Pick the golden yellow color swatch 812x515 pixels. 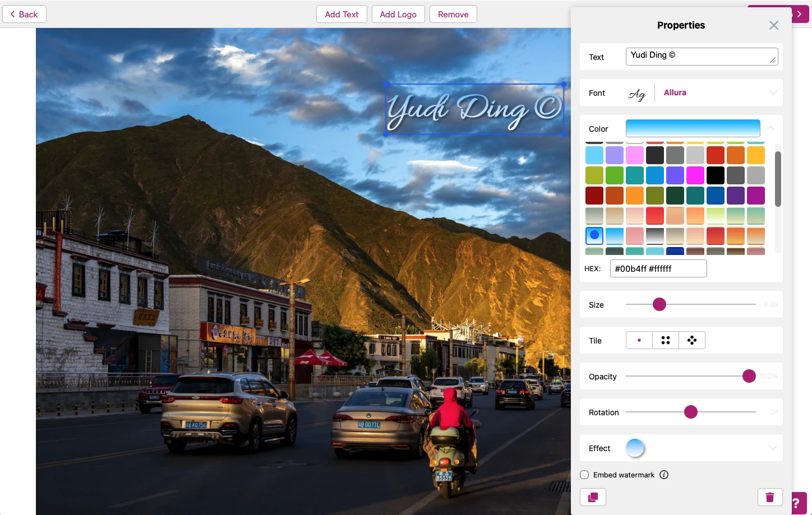coord(756,155)
